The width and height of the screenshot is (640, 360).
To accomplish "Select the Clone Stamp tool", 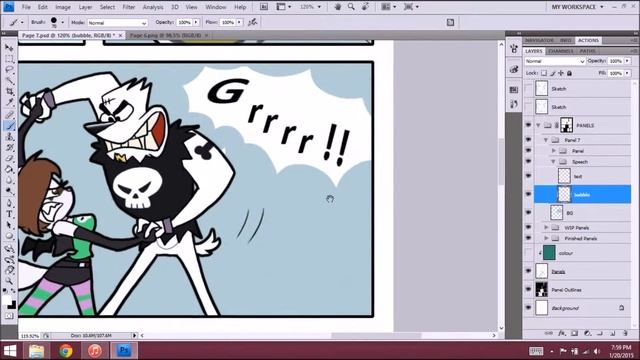I will (x=9, y=137).
